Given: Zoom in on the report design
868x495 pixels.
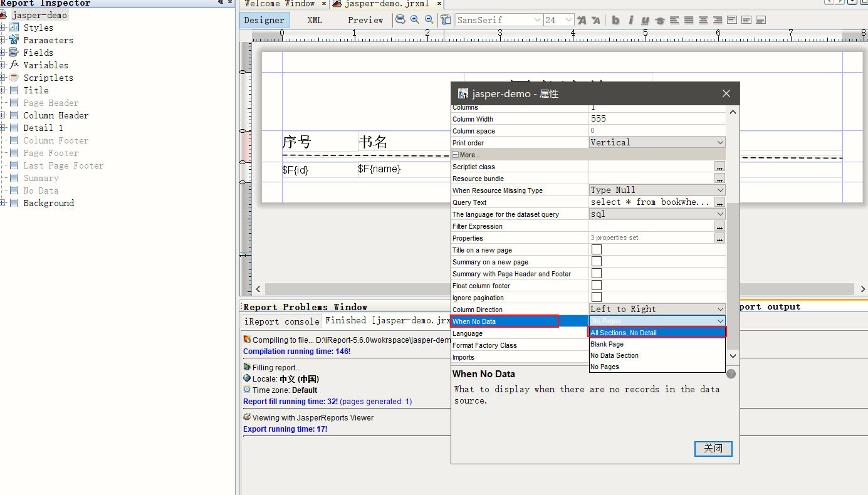Looking at the screenshot, I should tap(414, 19).
